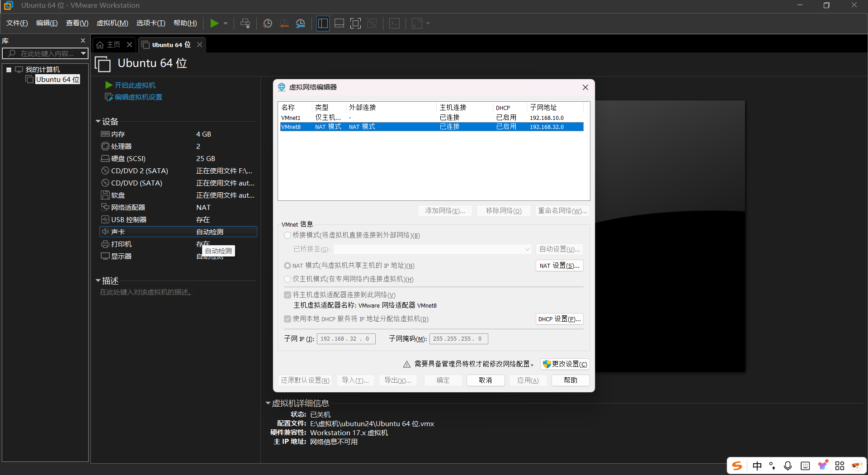
Task: Select the 打印机 printer device icon
Action: tap(105, 244)
